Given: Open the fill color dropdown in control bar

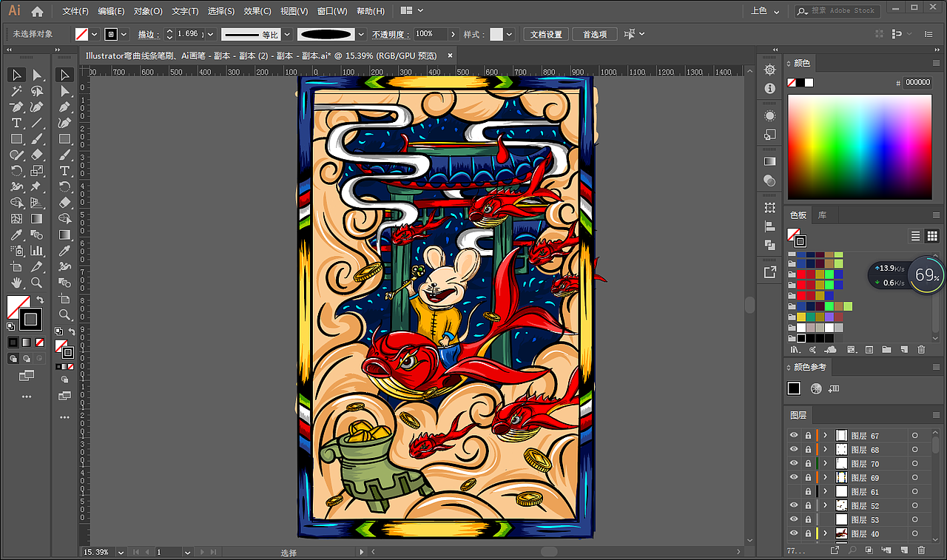Looking at the screenshot, I should [x=95, y=34].
